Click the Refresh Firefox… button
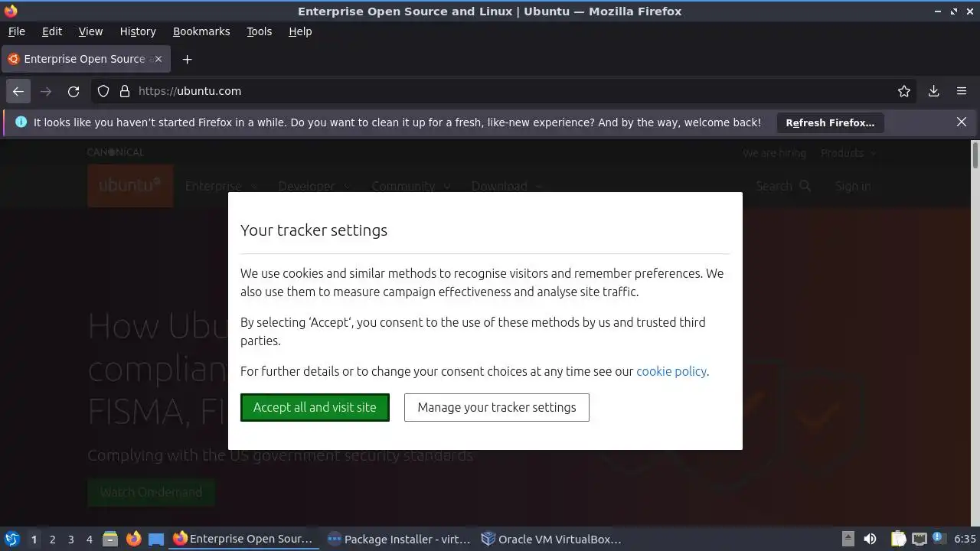Image resolution: width=980 pixels, height=551 pixels. (x=830, y=122)
